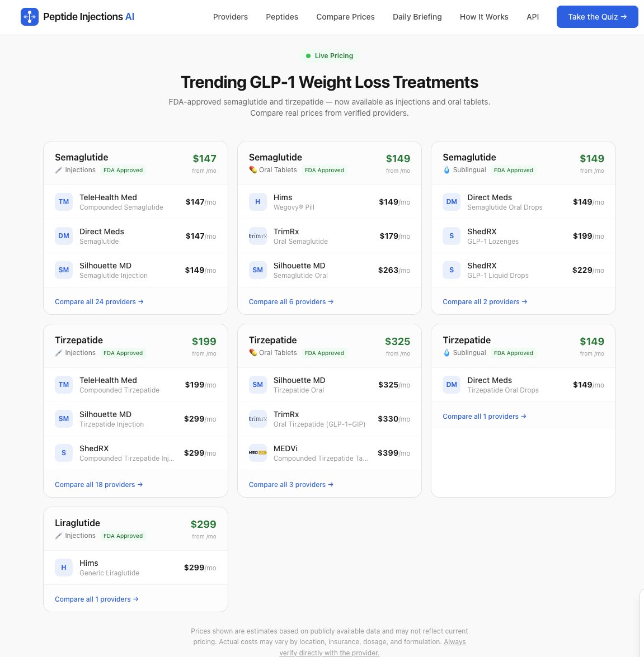The image size is (644, 657).
Task: Open Compare all 24 providers link
Action: tap(100, 302)
